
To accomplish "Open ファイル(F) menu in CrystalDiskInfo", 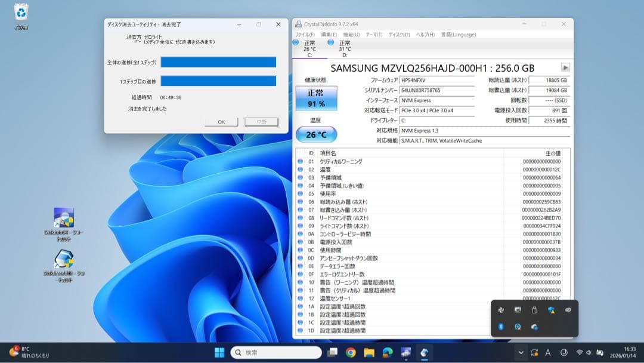I will coord(305,35).
